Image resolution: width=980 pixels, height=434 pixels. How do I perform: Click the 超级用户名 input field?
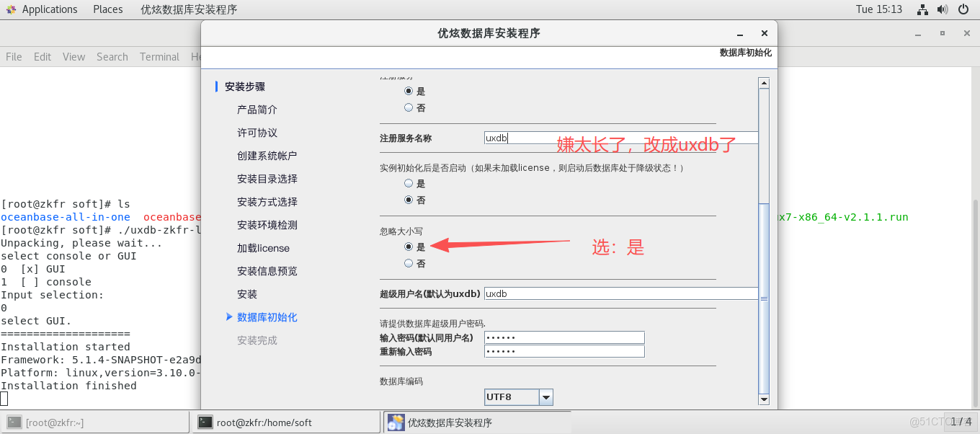tap(621, 293)
